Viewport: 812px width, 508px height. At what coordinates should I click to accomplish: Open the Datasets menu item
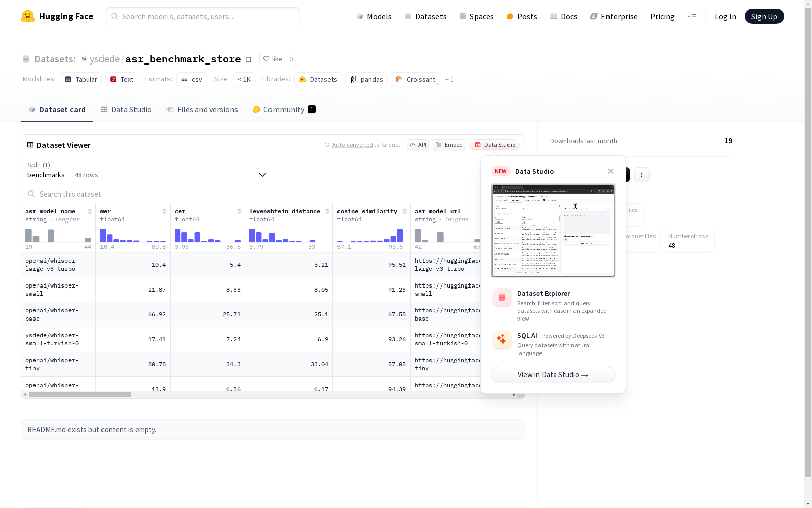425,16
